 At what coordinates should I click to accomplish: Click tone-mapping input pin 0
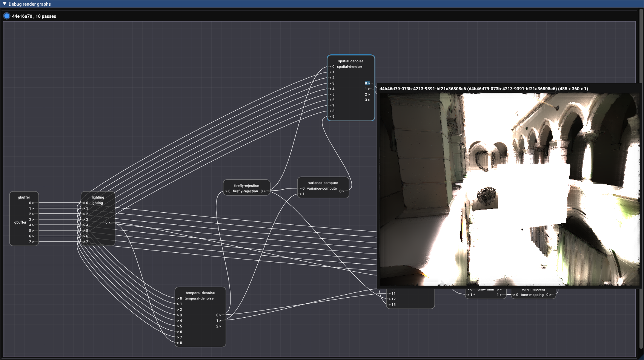coord(516,295)
